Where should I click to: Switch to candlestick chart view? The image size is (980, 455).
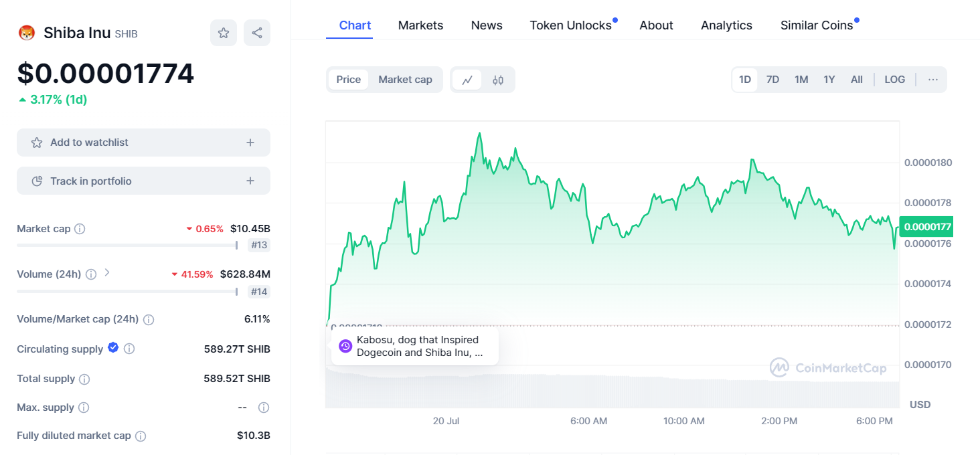tap(498, 80)
